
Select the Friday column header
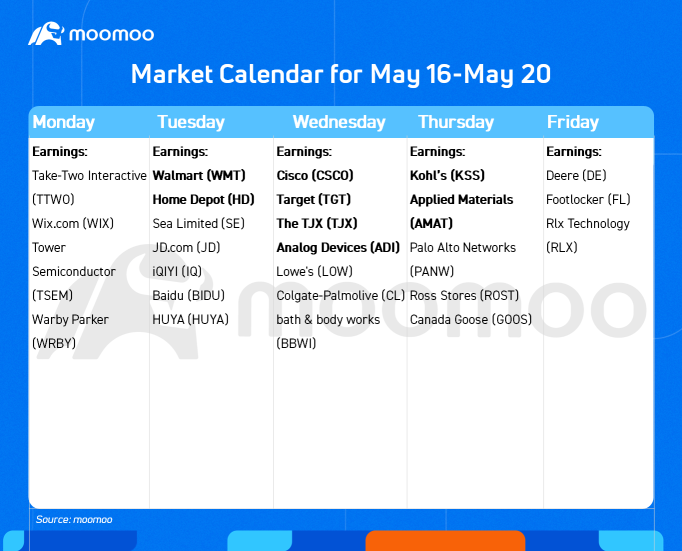(x=573, y=122)
